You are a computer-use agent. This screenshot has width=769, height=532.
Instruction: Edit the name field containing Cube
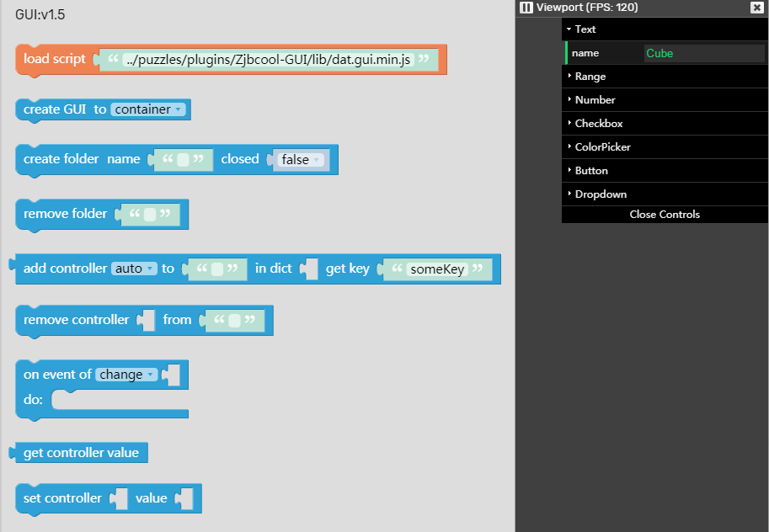pyautogui.click(x=704, y=53)
